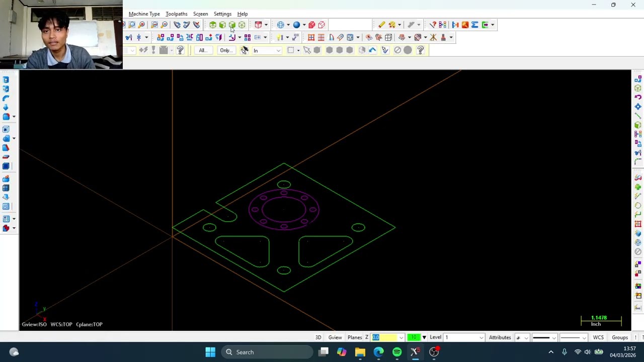This screenshot has width=644, height=362.
Task: Click the blue shaded sphere icon
Action: point(296,25)
